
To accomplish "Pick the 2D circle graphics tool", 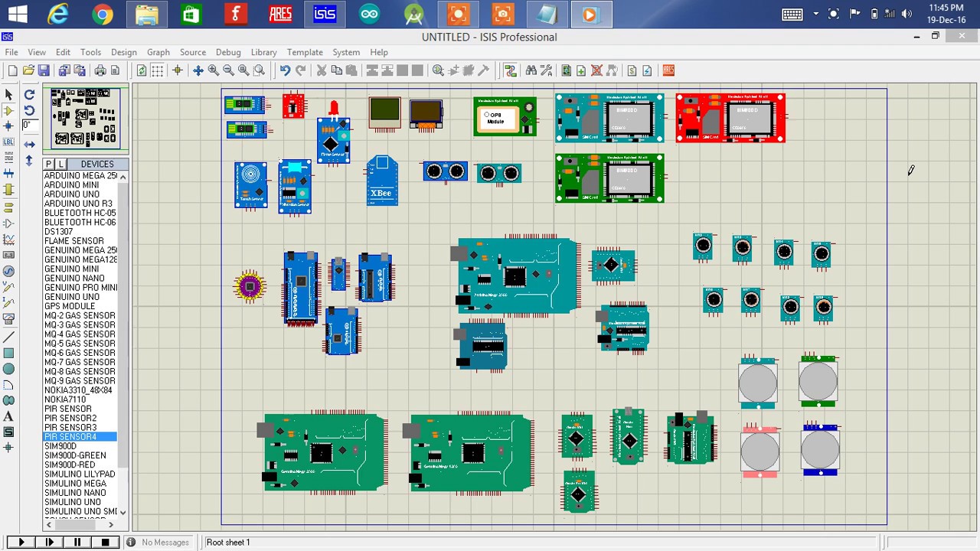I will (x=9, y=369).
